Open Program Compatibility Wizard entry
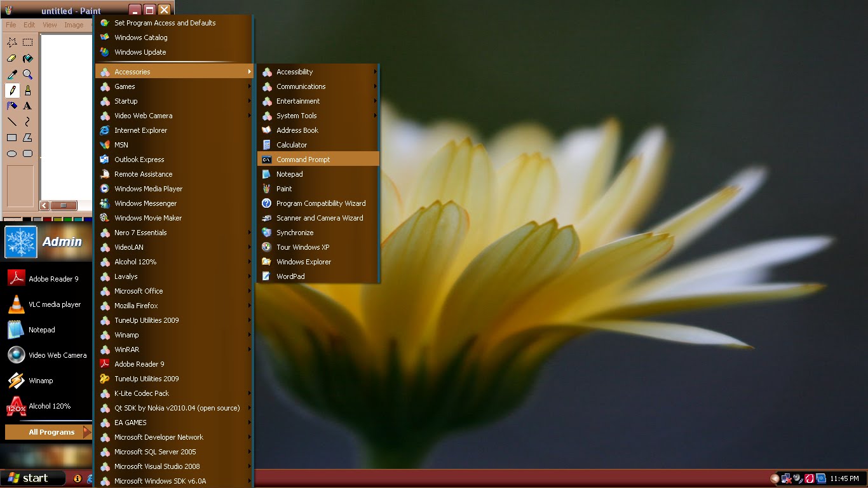The height and width of the screenshot is (488, 868). click(318, 203)
